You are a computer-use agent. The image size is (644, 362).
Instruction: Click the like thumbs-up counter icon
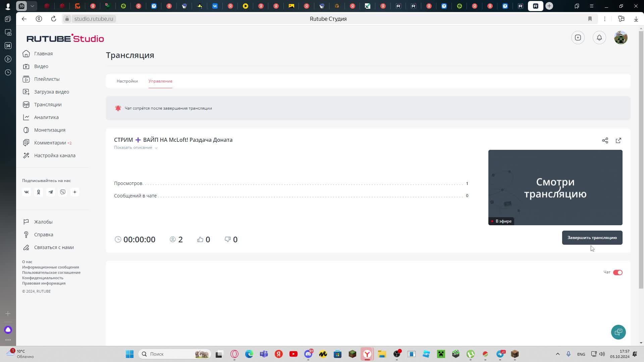tap(200, 239)
